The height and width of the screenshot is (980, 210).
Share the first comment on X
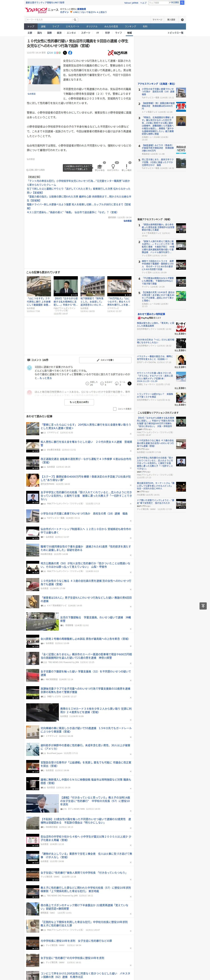[129, 384]
